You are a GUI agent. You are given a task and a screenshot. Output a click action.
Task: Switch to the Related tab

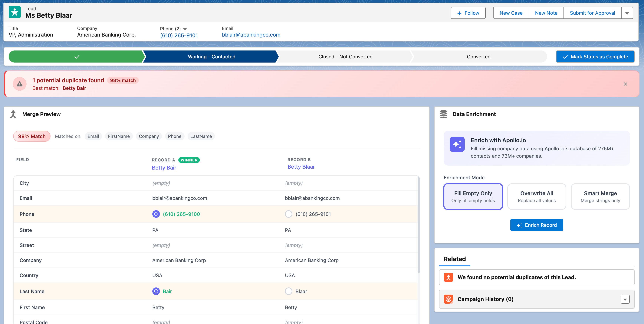click(455, 259)
